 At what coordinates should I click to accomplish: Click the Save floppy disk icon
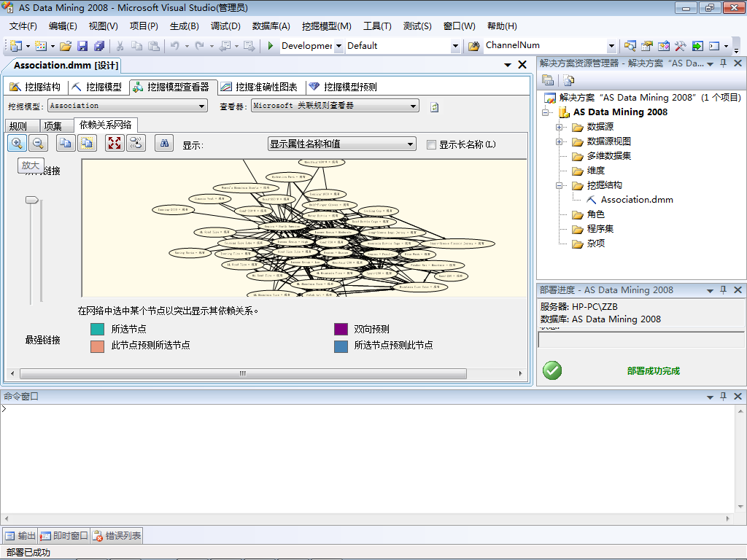click(x=82, y=46)
